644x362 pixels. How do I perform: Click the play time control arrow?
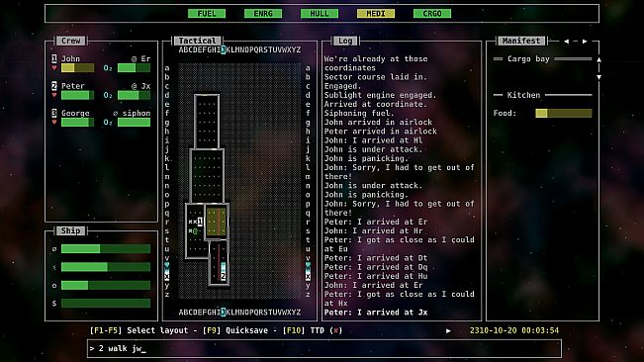(448, 330)
